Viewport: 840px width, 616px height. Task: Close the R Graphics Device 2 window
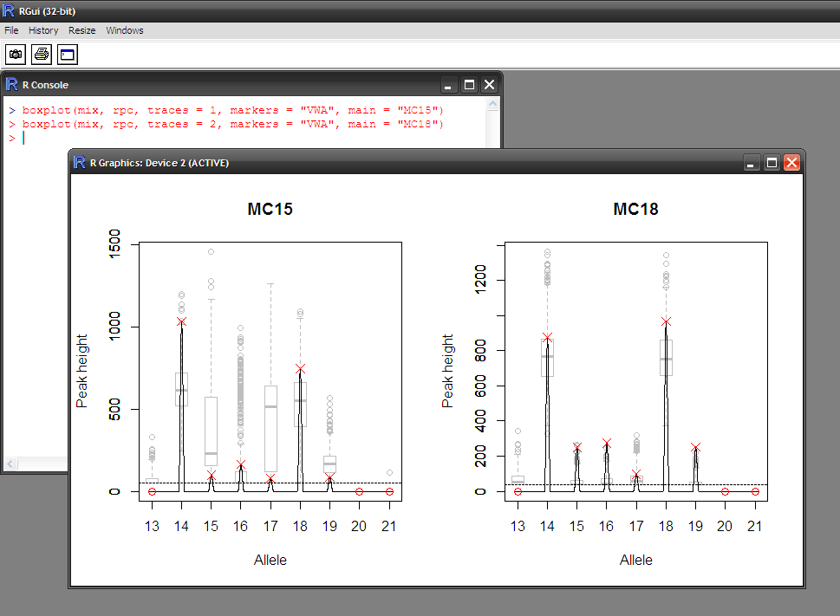[791, 162]
